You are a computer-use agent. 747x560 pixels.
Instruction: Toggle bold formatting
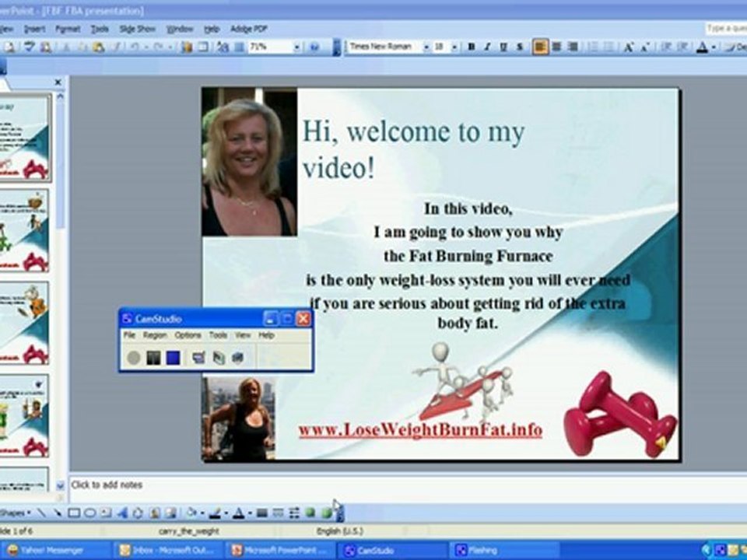click(472, 47)
